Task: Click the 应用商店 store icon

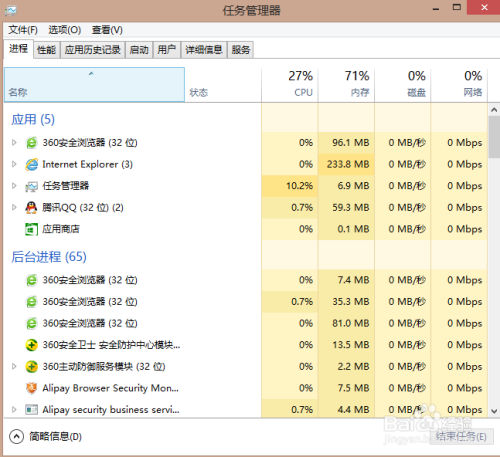Action: click(31, 229)
